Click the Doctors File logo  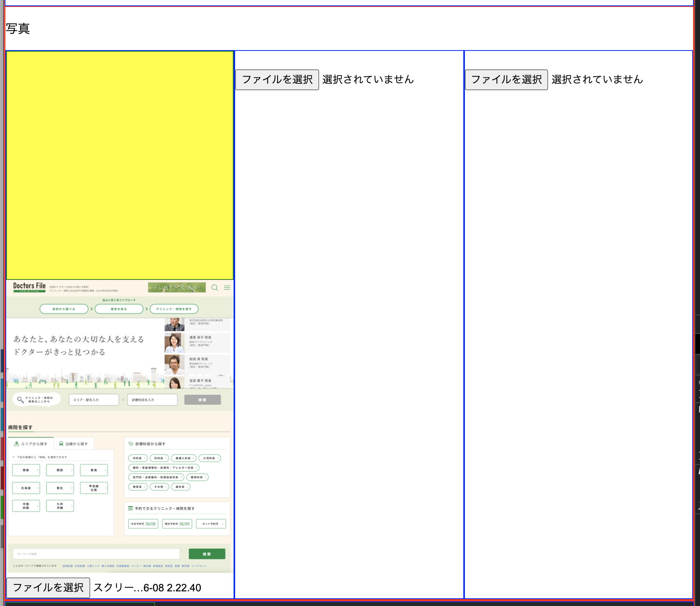[29, 288]
